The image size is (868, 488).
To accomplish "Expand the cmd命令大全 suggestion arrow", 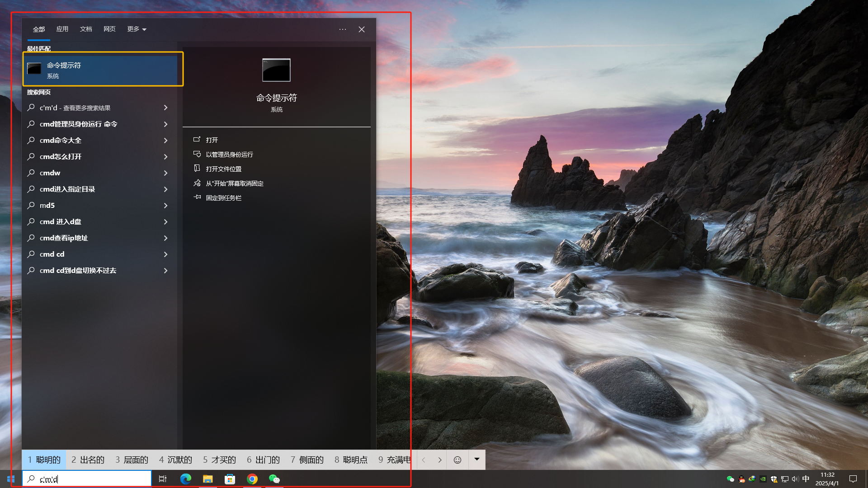I will [165, 141].
